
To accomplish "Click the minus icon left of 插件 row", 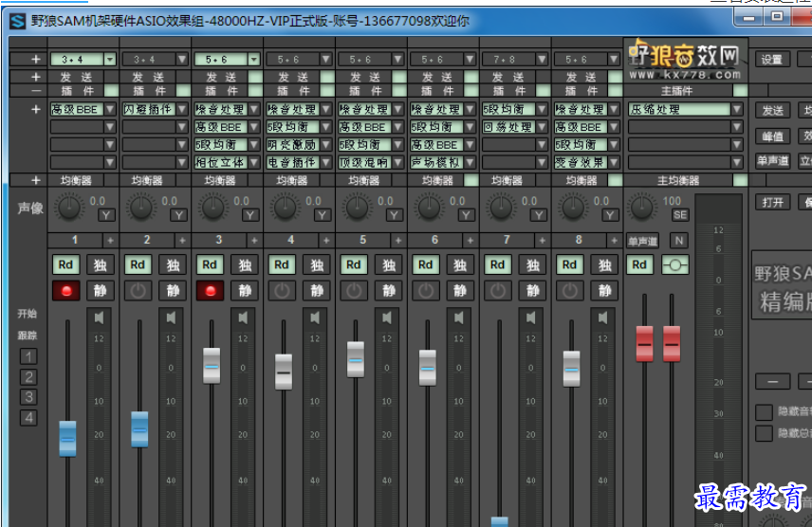I will click(36, 91).
